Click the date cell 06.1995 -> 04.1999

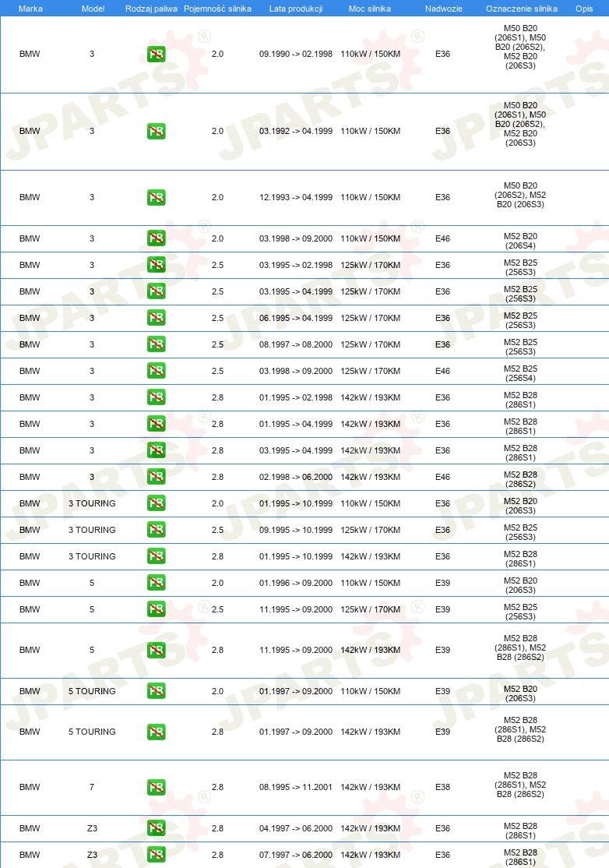(296, 319)
